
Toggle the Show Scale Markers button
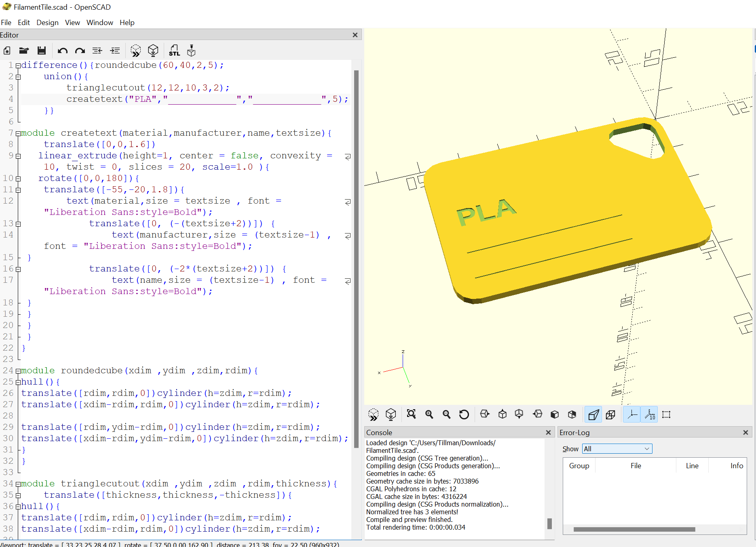coord(650,414)
